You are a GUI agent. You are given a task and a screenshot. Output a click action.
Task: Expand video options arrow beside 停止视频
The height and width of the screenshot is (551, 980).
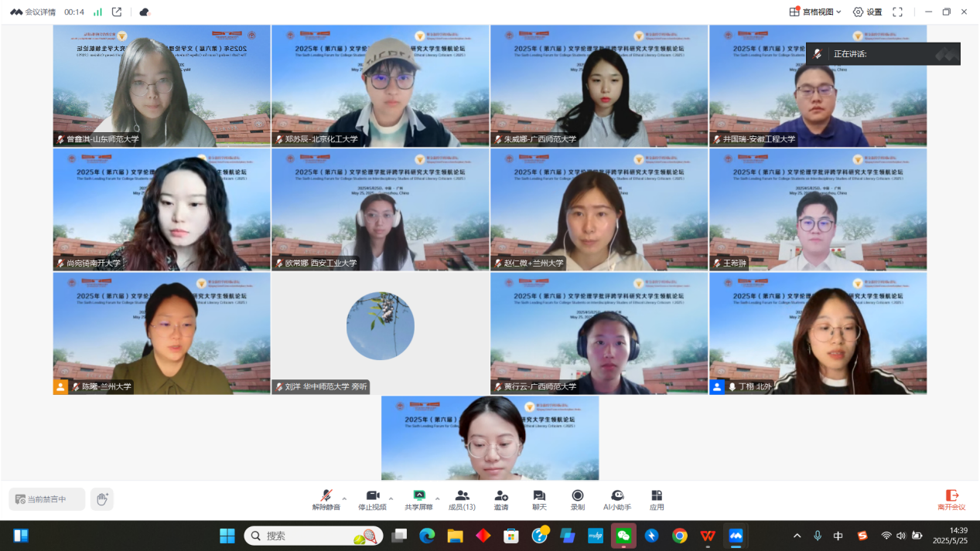pos(391,498)
